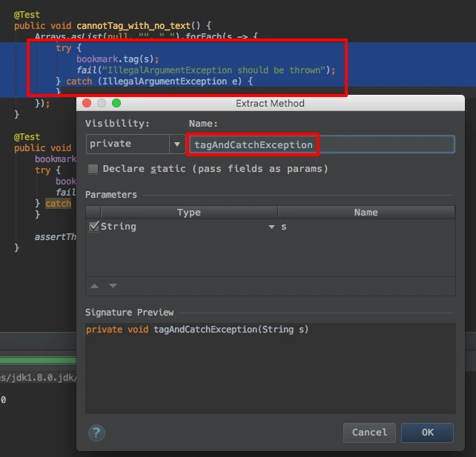Move parameter down with the down arrow
This screenshot has height=457, width=476.
(113, 286)
